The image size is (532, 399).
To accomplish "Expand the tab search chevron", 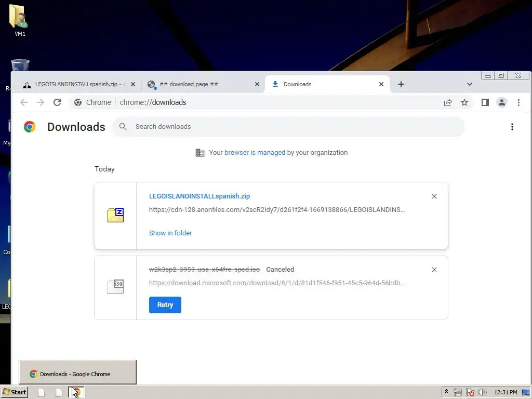I will tap(470, 84).
